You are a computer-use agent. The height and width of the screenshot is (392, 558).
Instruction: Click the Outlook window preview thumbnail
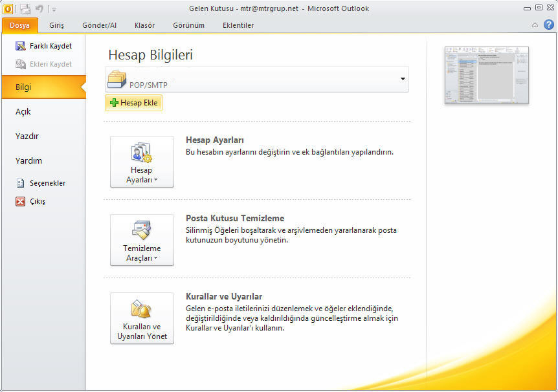(486, 75)
